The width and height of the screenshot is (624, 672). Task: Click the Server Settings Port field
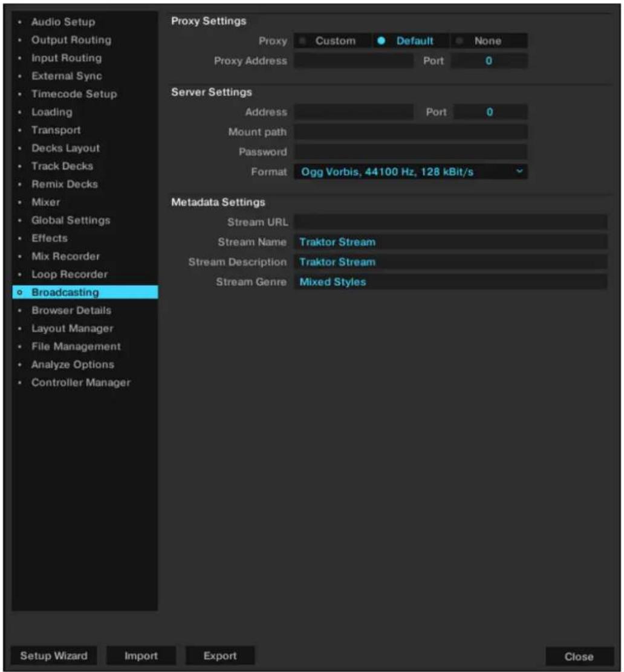[490, 112]
